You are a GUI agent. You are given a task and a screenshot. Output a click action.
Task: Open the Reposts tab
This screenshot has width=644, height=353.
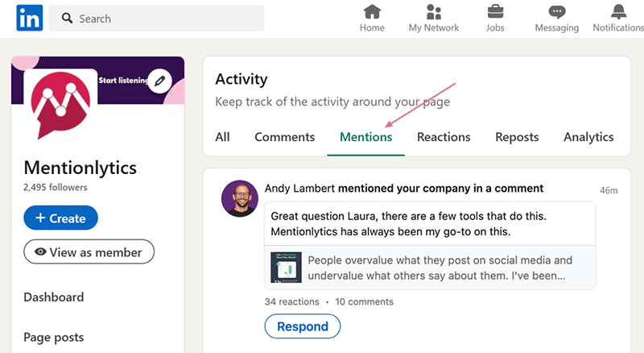[x=517, y=137]
